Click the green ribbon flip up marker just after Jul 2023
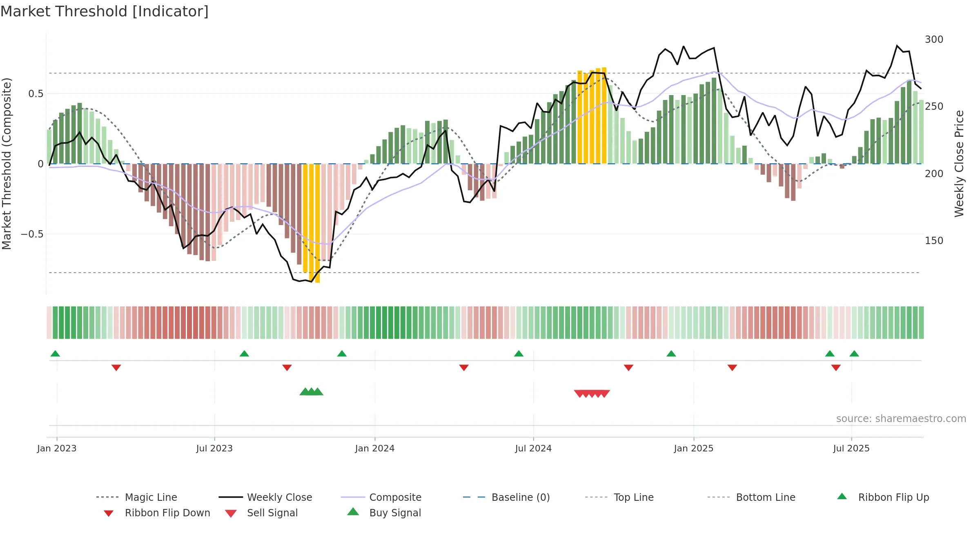The image size is (980, 551). pyautogui.click(x=244, y=353)
